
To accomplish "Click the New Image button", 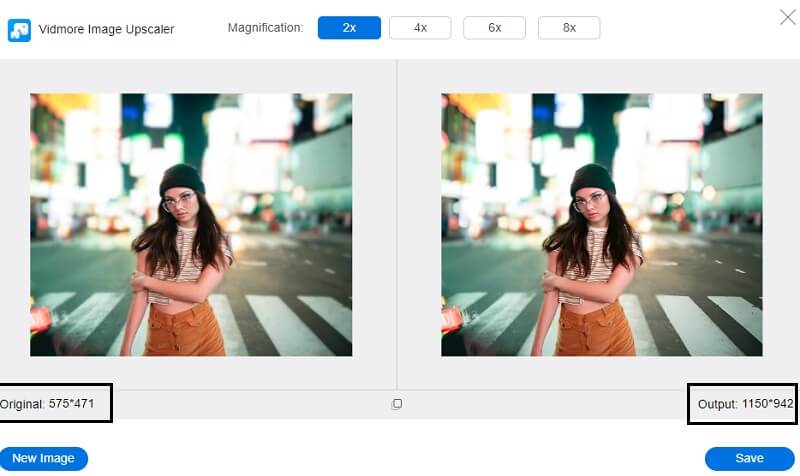I will (44, 458).
